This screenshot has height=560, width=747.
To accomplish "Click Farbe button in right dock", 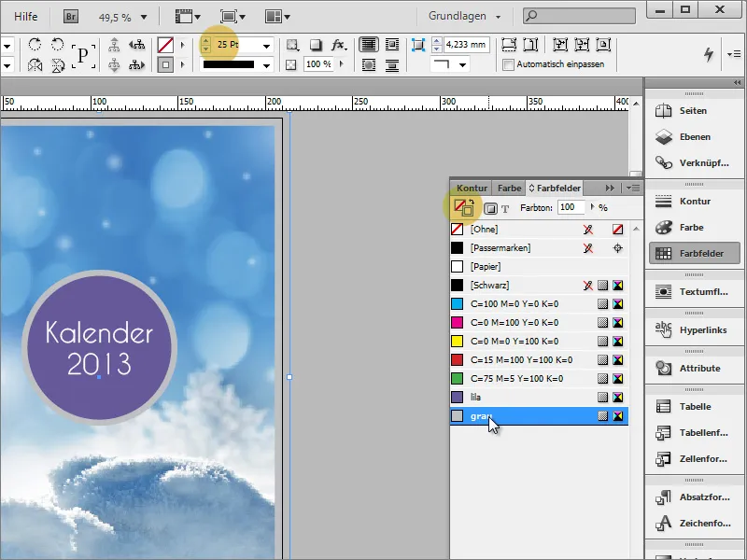I will click(x=694, y=228).
